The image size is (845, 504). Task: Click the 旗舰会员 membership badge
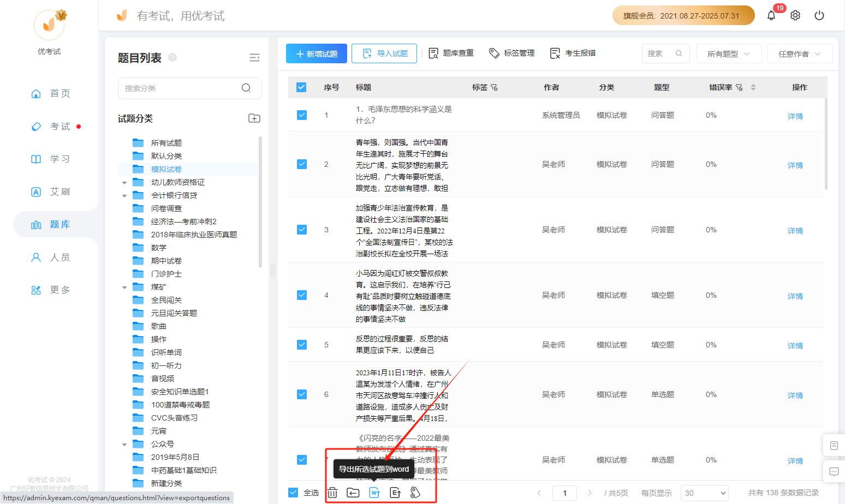(683, 15)
